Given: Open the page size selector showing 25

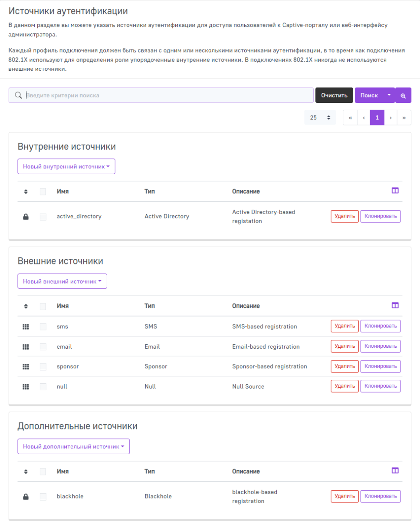Looking at the screenshot, I should click(x=320, y=117).
